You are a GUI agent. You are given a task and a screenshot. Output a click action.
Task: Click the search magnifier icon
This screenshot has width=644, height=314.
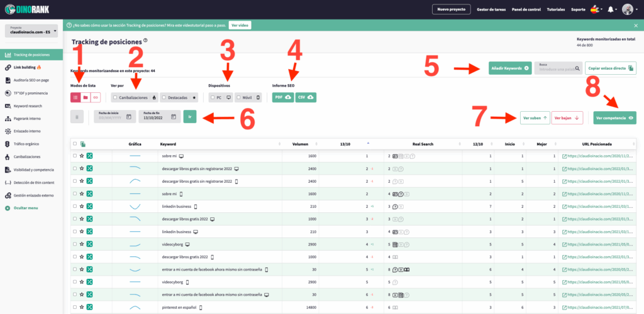pyautogui.click(x=577, y=68)
